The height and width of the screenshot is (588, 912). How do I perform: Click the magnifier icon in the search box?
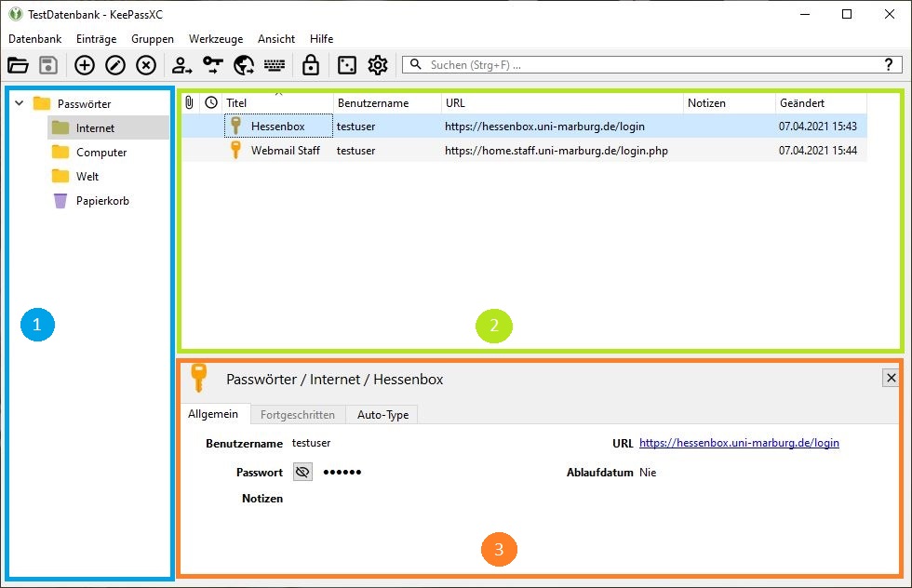(415, 64)
